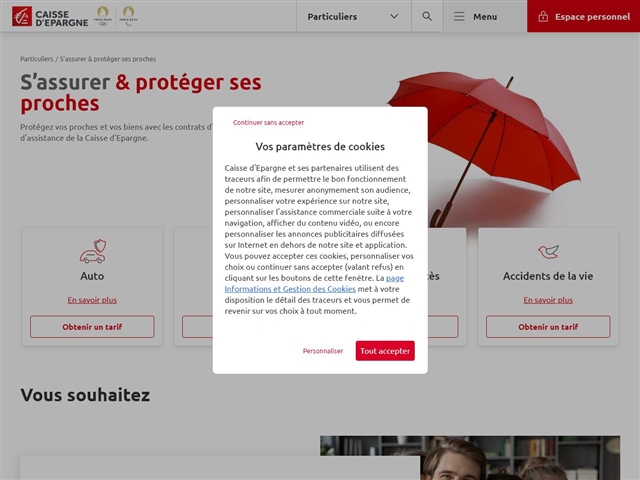Select Personnaliser in the cookie dialog
Image resolution: width=640 pixels, height=480 pixels.
pos(323,351)
